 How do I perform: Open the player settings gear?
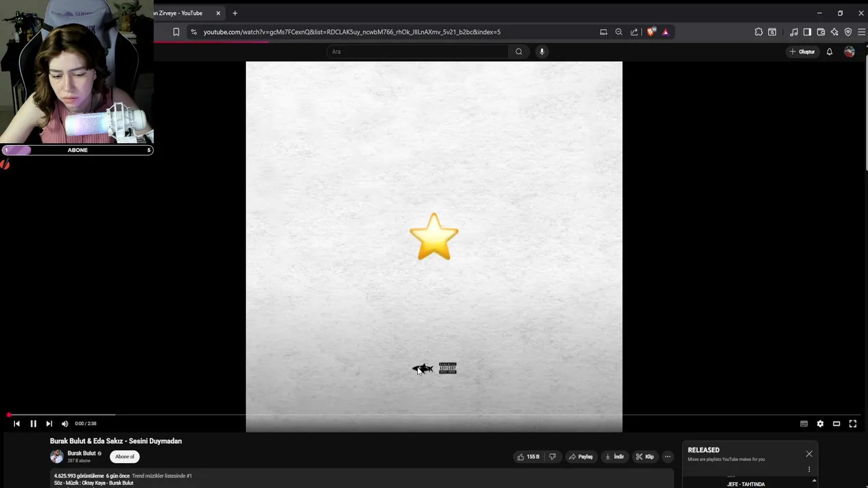point(820,424)
